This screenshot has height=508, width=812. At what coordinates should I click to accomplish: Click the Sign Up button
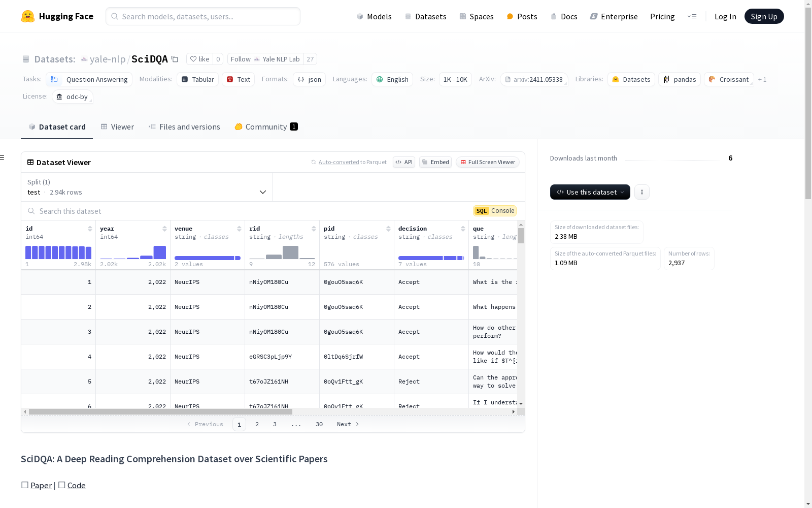click(x=764, y=16)
